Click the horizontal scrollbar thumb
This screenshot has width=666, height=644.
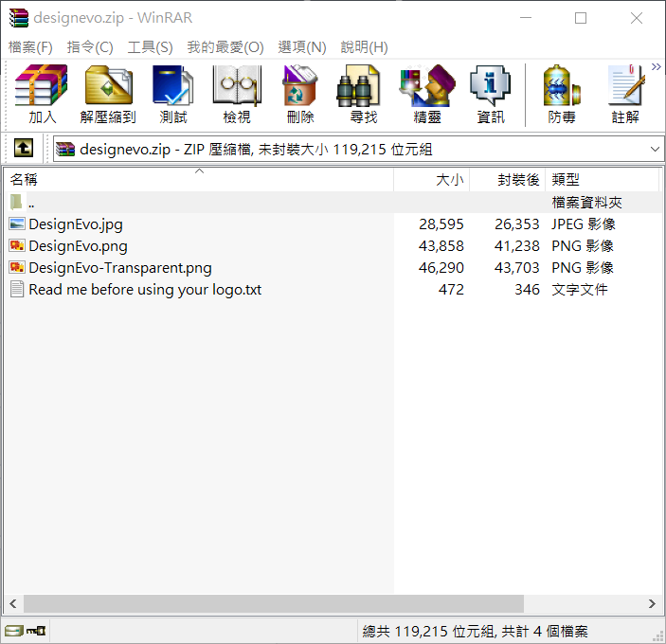pos(274,603)
